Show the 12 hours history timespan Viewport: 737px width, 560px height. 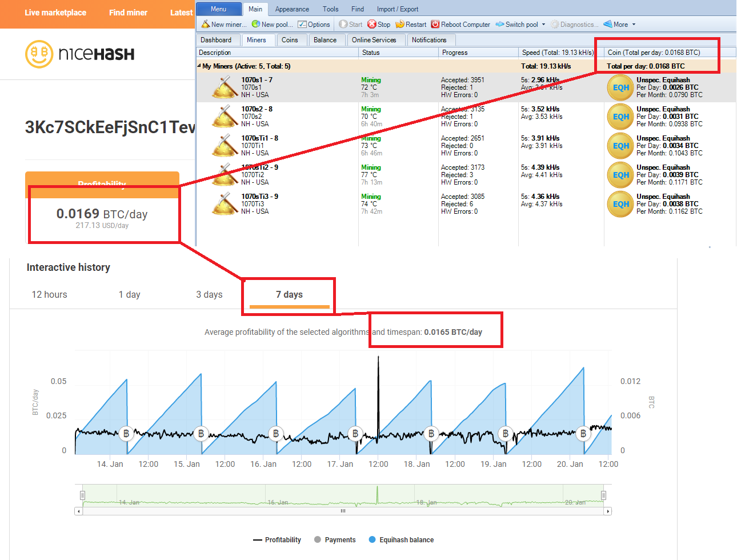click(x=49, y=295)
